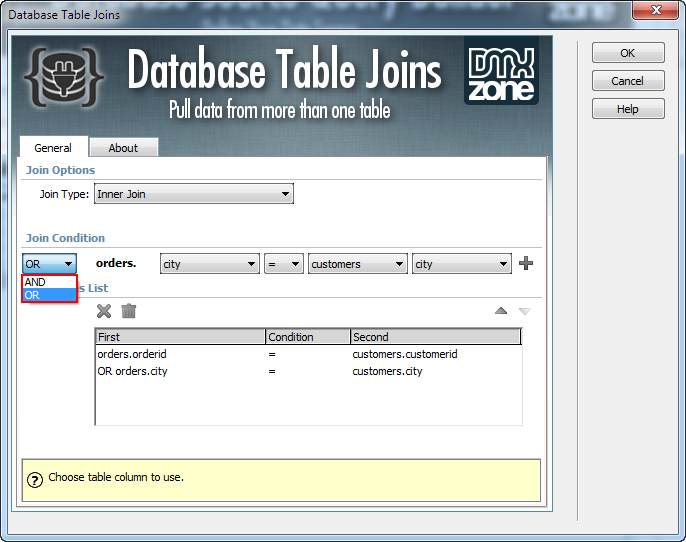This screenshot has width=686, height=542.
Task: Open the equals comparison operator dropdown
Action: click(x=284, y=264)
